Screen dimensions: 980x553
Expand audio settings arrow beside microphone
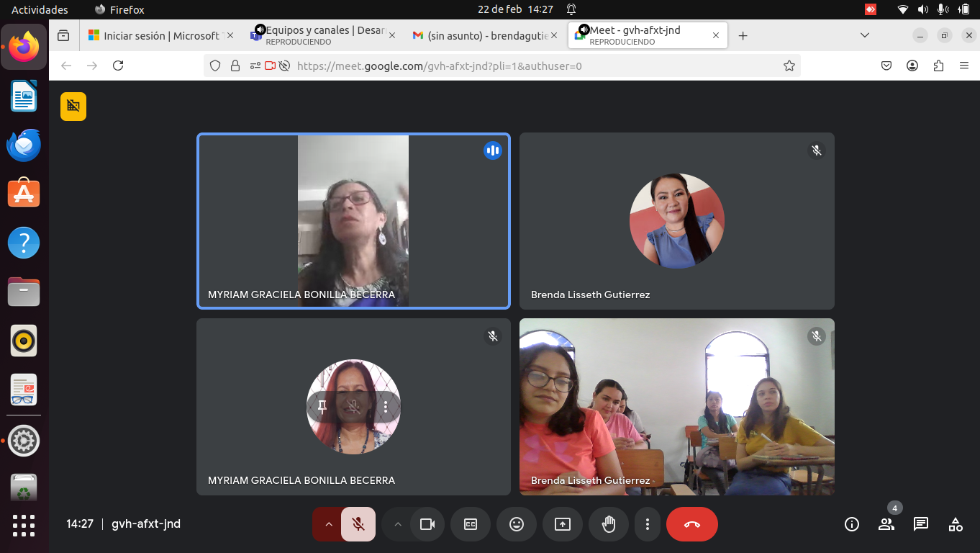coord(329,524)
